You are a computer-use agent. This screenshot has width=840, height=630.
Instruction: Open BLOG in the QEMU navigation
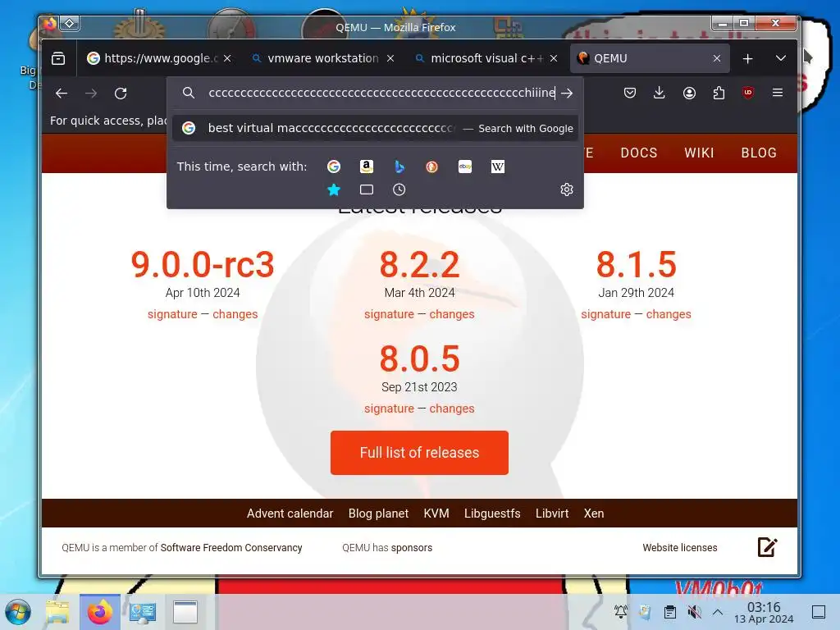[759, 153]
